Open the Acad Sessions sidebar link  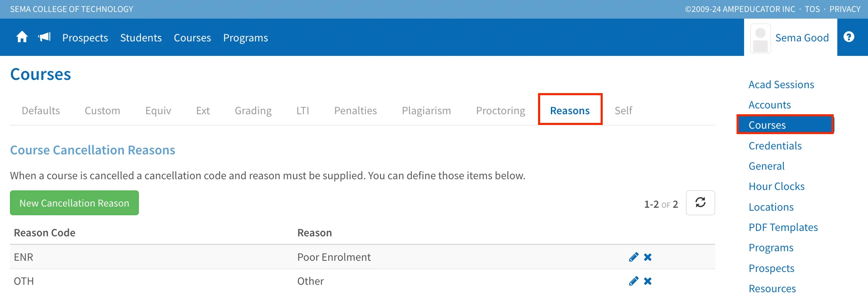[x=781, y=84]
